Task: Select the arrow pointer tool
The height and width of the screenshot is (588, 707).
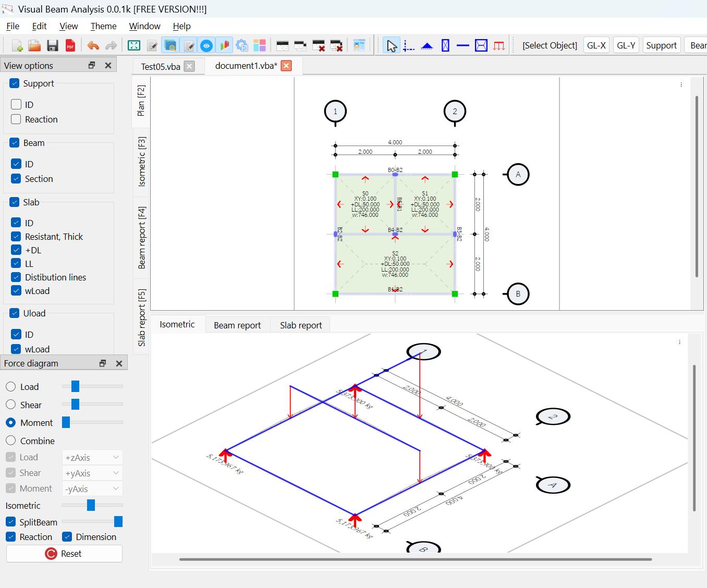Action: point(391,46)
